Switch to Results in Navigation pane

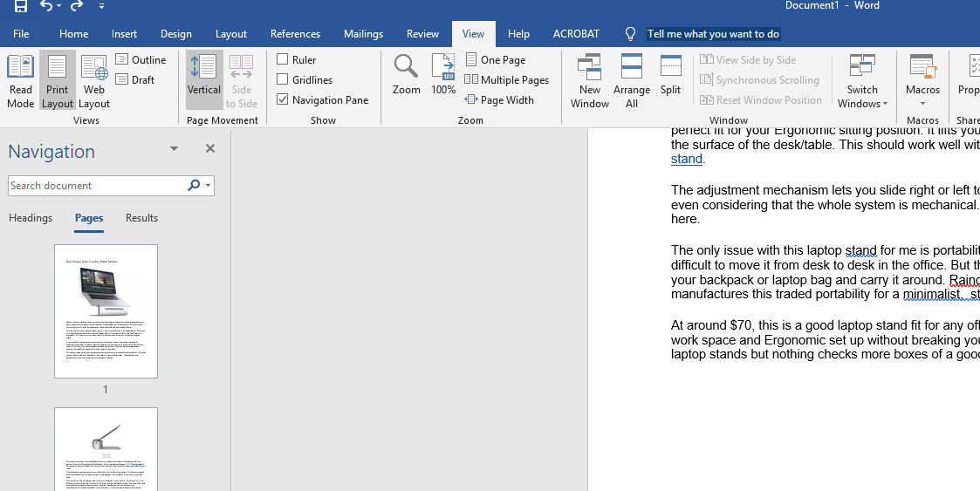click(x=142, y=218)
